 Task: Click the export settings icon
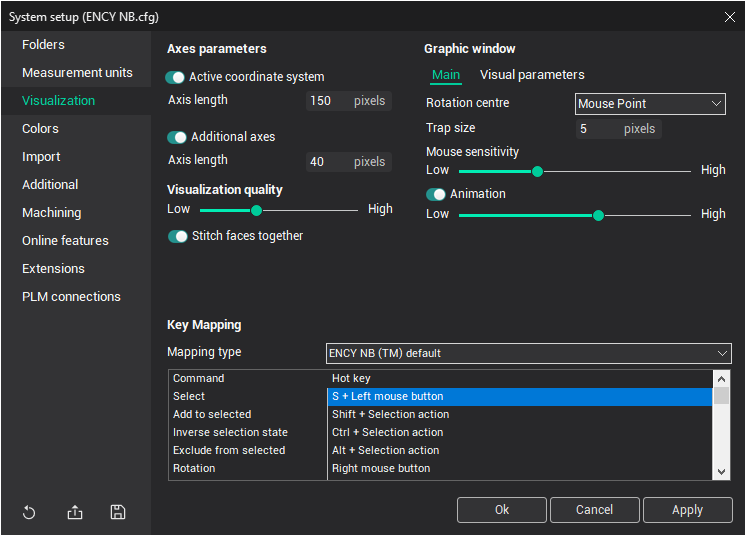[75, 513]
